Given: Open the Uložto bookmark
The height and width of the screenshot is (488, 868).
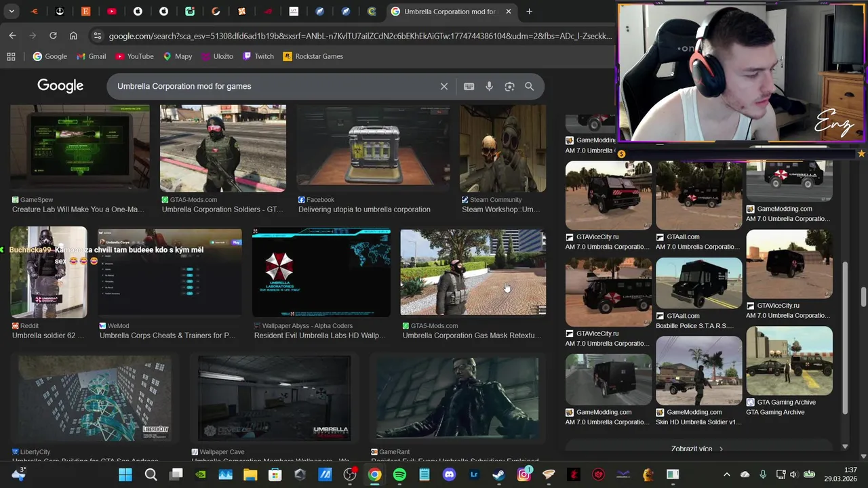Looking at the screenshot, I should click(x=217, y=56).
